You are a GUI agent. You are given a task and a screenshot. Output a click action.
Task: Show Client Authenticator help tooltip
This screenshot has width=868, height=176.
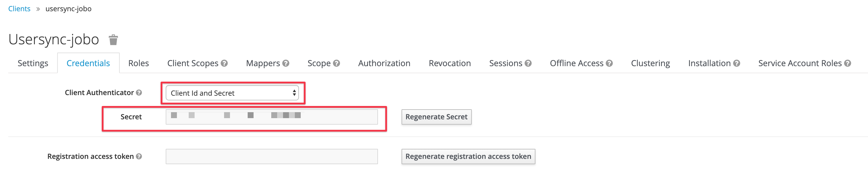[x=139, y=92]
